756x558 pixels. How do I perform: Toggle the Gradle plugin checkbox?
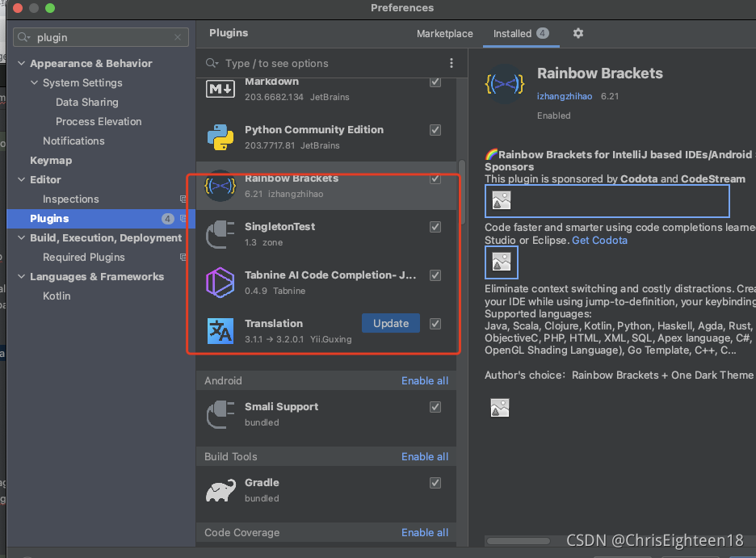435,483
